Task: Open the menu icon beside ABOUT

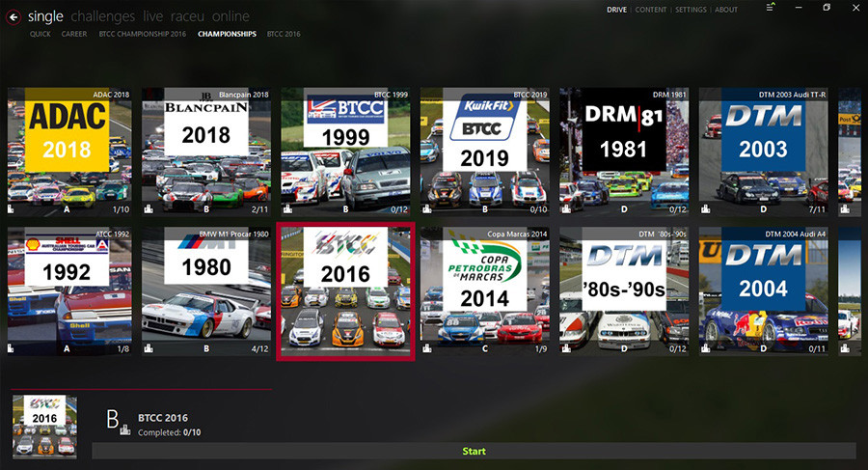Action: click(770, 8)
